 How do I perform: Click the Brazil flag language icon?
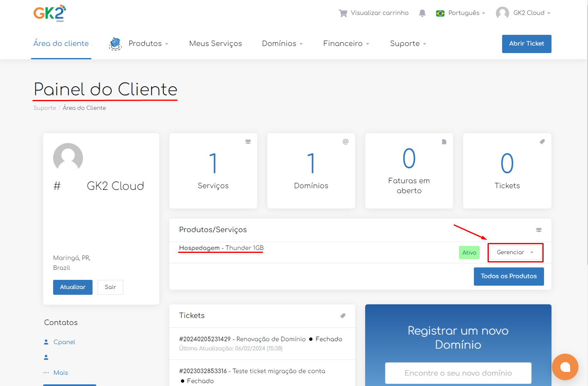440,13
